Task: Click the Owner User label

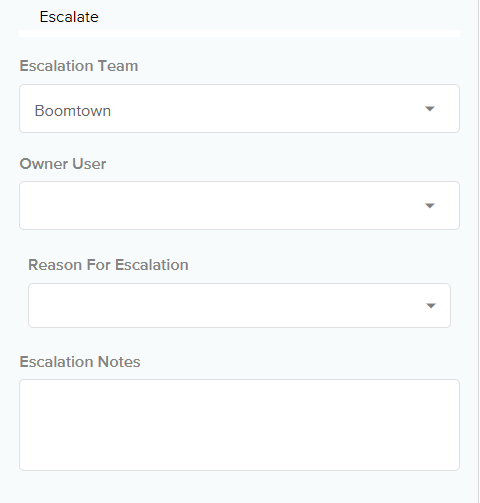Action: click(63, 164)
